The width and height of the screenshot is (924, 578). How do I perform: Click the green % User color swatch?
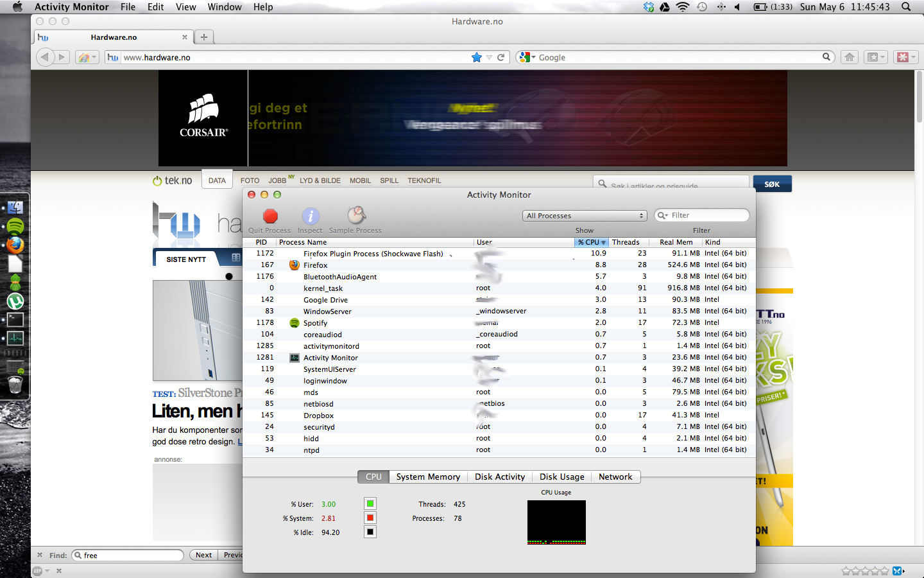pos(370,504)
